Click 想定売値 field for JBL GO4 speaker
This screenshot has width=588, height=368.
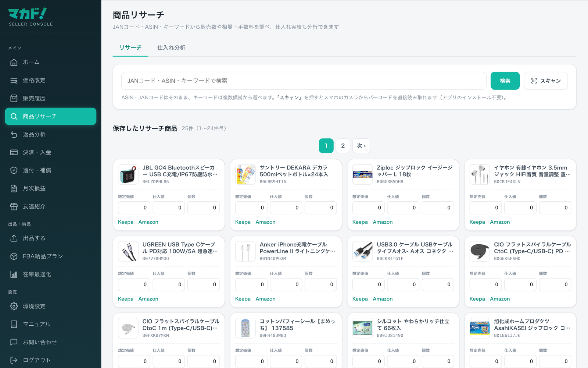134,208
